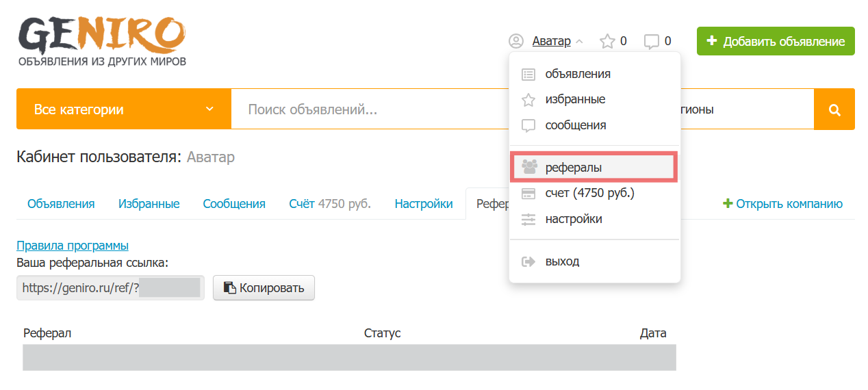Click the regions selector in search bar

(x=747, y=109)
